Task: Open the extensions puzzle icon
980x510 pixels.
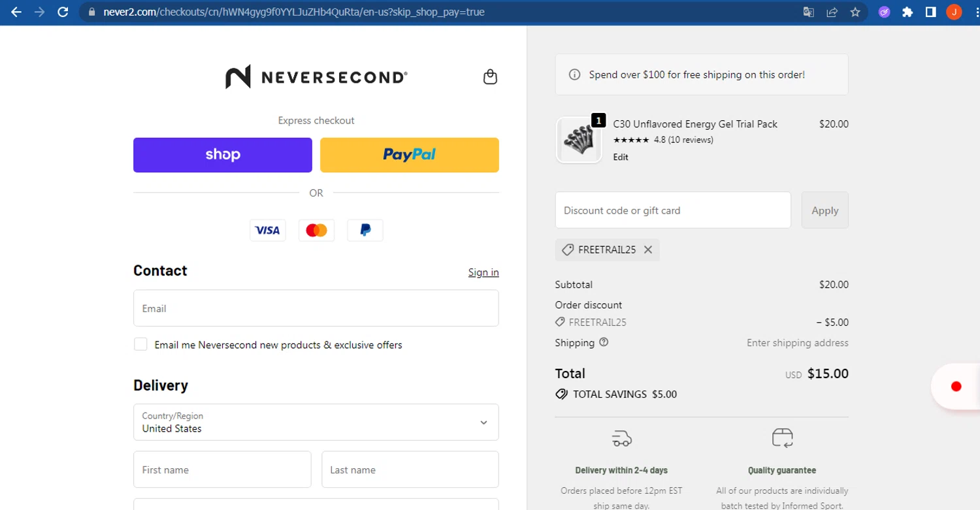Action: tap(907, 12)
